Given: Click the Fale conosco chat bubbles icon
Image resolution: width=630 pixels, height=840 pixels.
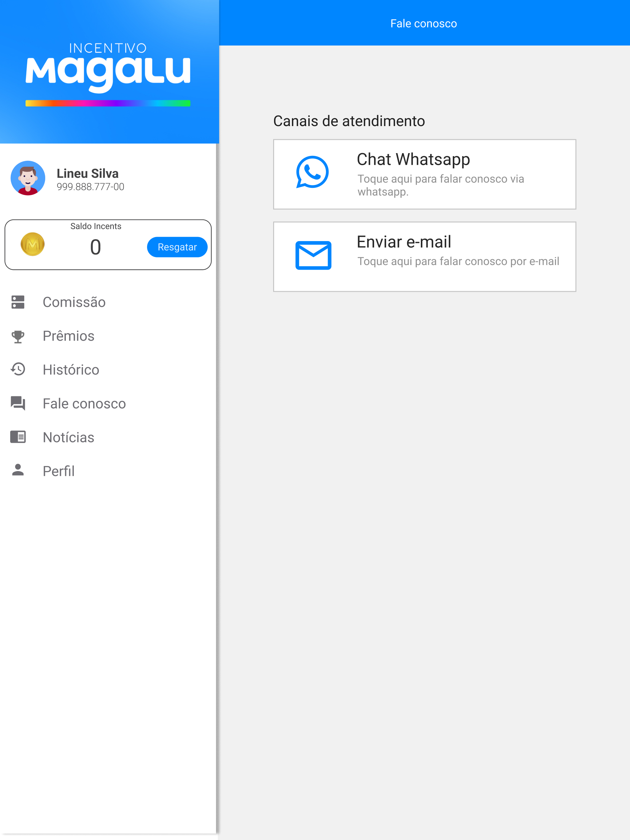Looking at the screenshot, I should pyautogui.click(x=18, y=403).
